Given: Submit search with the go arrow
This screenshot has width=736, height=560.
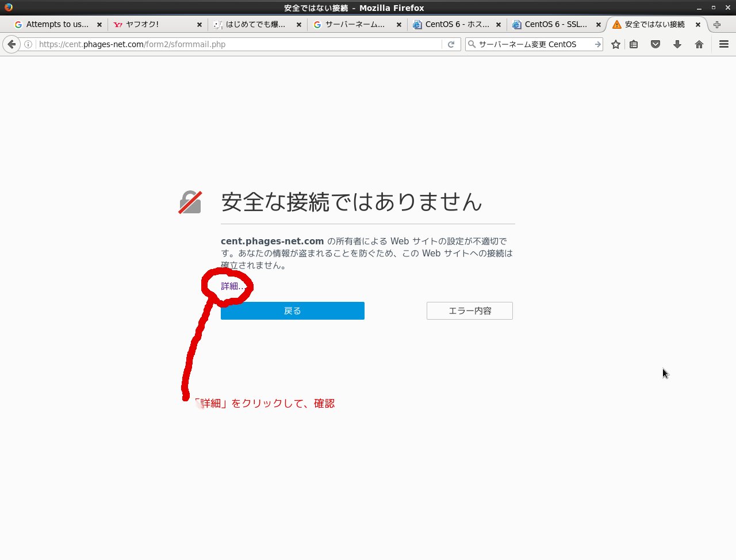Looking at the screenshot, I should (597, 44).
